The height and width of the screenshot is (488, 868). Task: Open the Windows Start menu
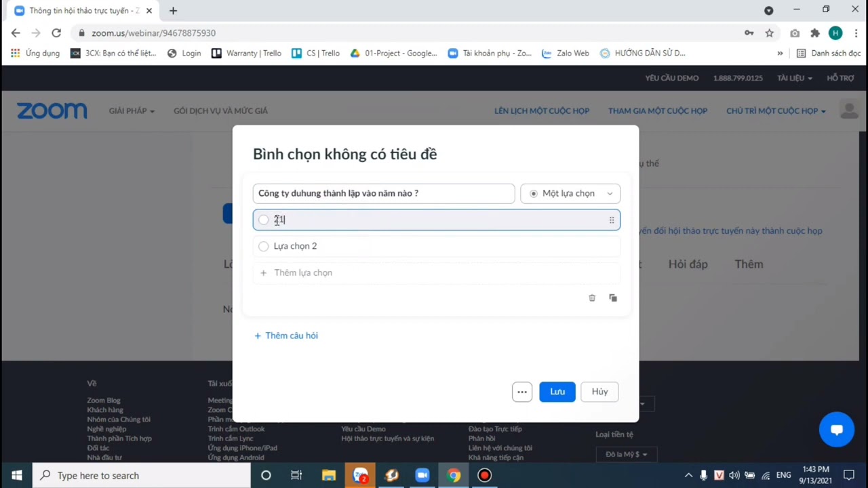pos(16,475)
